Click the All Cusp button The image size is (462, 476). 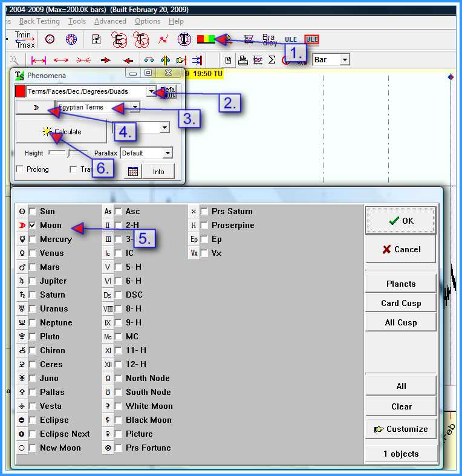tap(400, 322)
